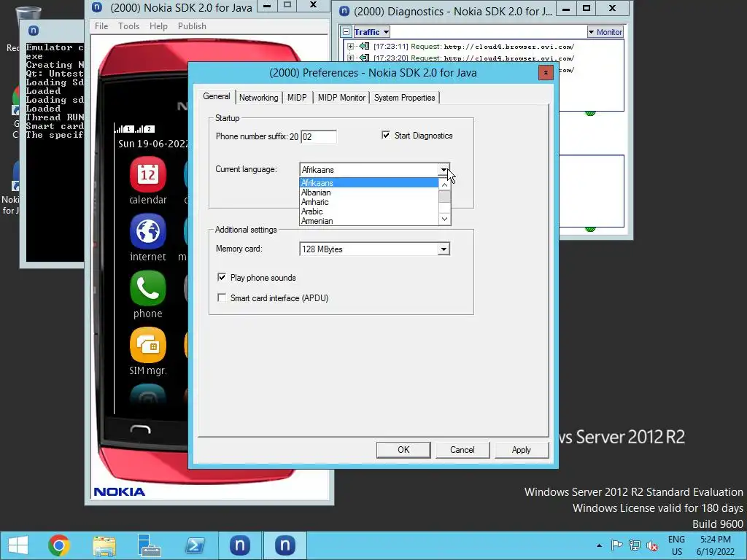Image resolution: width=747 pixels, height=560 pixels.
Task: Click the network tray icon
Action: point(634,545)
